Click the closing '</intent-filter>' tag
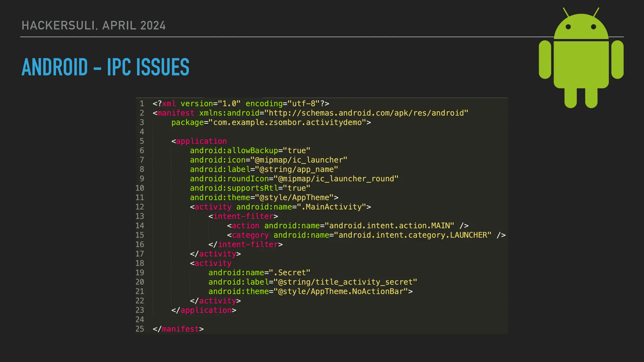This screenshot has width=644, height=362. coord(246,244)
